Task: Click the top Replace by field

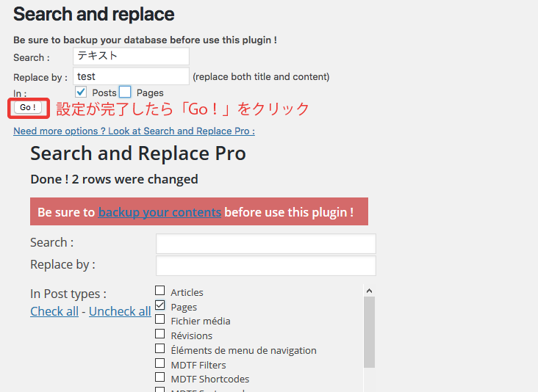Action: [x=131, y=76]
